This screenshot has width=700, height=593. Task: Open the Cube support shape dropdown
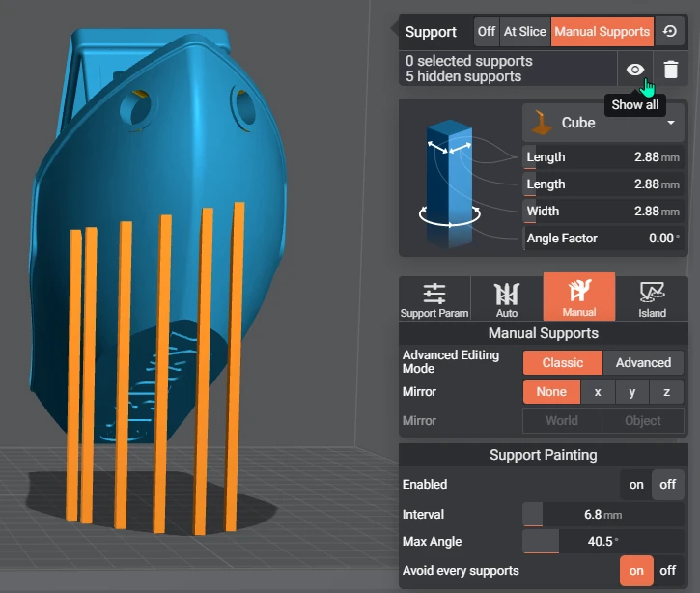click(603, 123)
